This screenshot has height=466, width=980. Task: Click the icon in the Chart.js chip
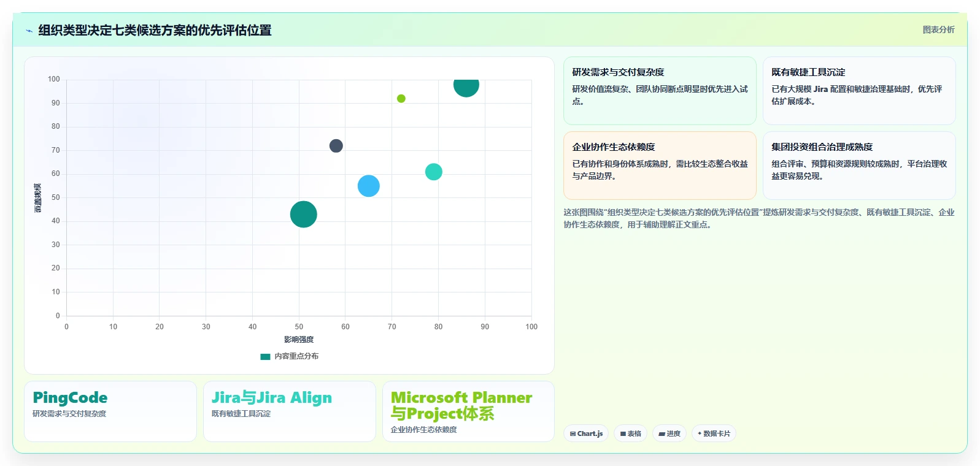(573, 434)
